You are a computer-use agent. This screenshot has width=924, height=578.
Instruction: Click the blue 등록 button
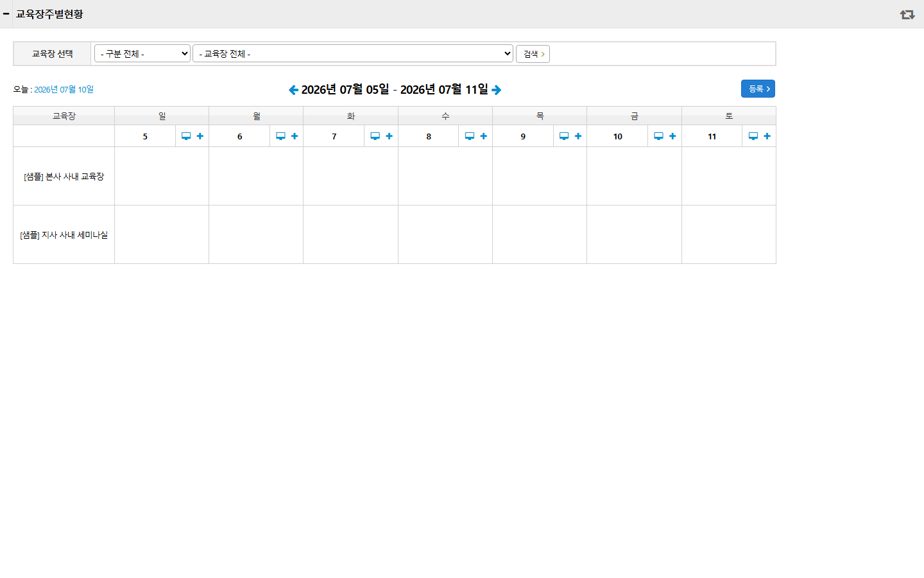coord(758,89)
